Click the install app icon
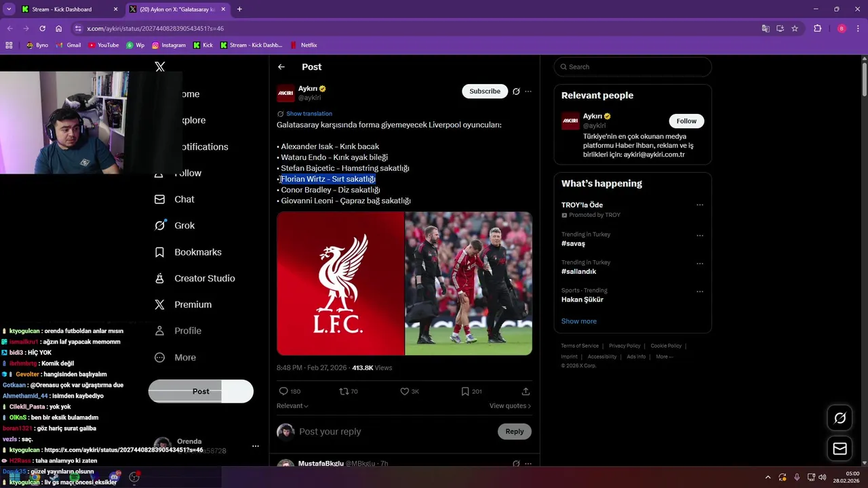This screenshot has width=868, height=488. [x=780, y=28]
